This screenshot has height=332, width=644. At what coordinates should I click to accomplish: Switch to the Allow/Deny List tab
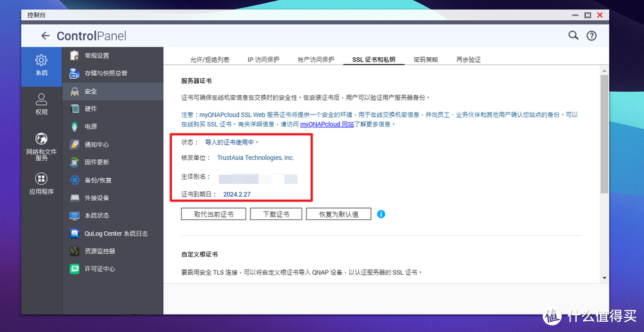tap(209, 60)
